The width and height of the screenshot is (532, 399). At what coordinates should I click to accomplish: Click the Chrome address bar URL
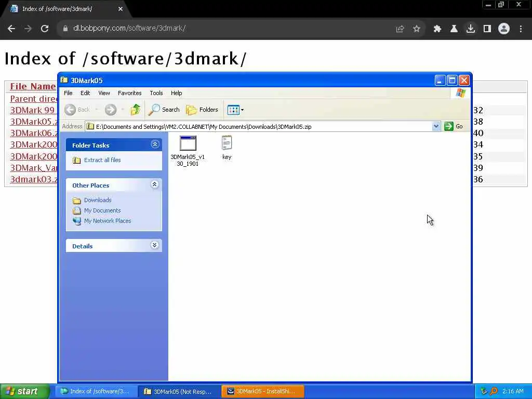point(129,29)
